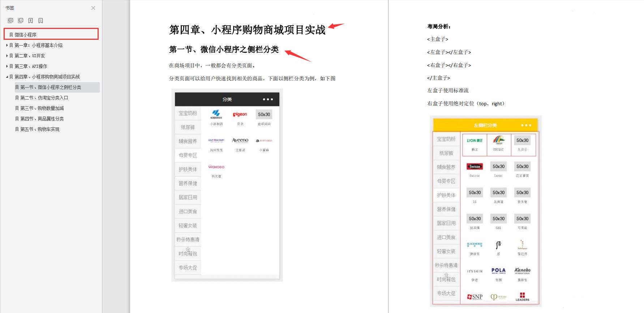Delete bookmark using the minus bookmark icon
Screen dimensions: 644x313
[41, 21]
